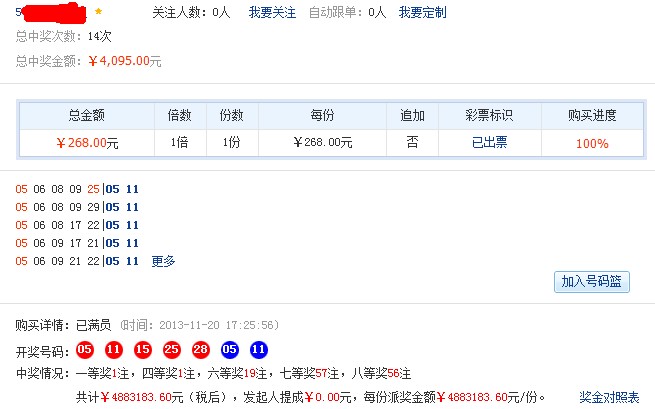Screen dimensions: 655x409
Task: Click the red ball numbered 28
Action: point(201,350)
